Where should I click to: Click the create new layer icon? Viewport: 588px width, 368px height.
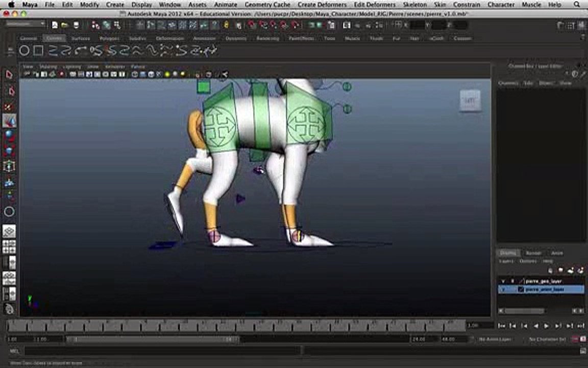coord(570,270)
